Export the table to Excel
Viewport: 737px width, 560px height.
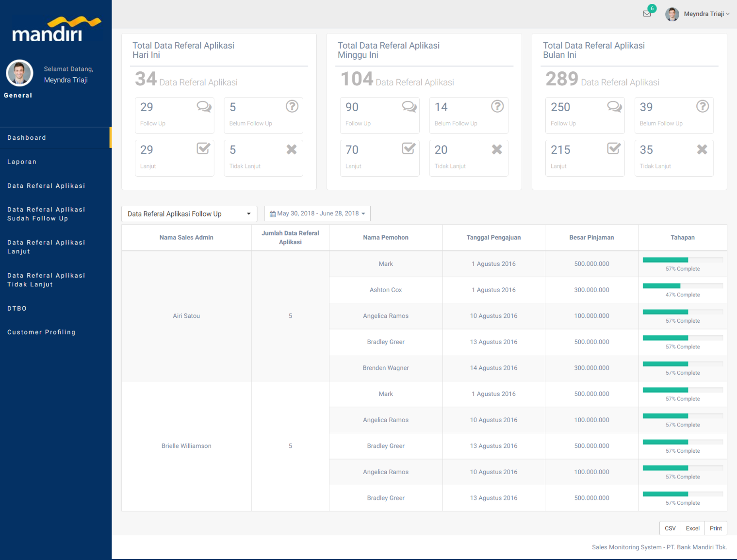tap(693, 528)
